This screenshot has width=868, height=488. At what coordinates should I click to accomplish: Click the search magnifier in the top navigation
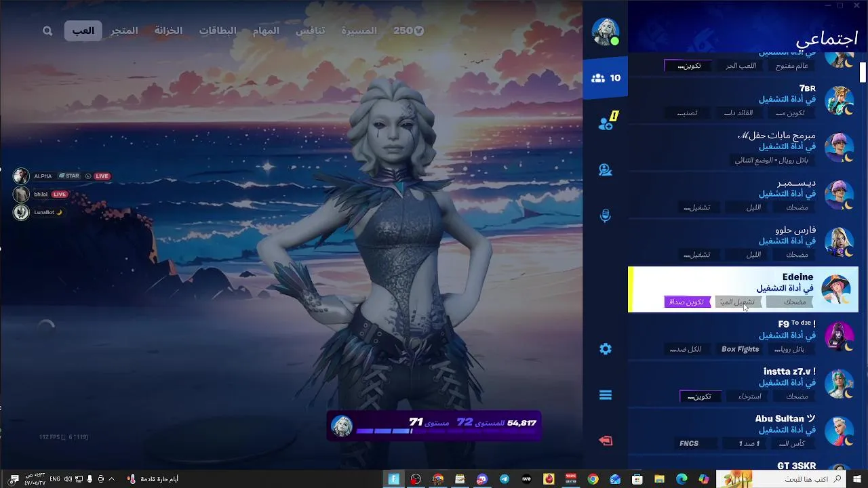[x=47, y=30]
